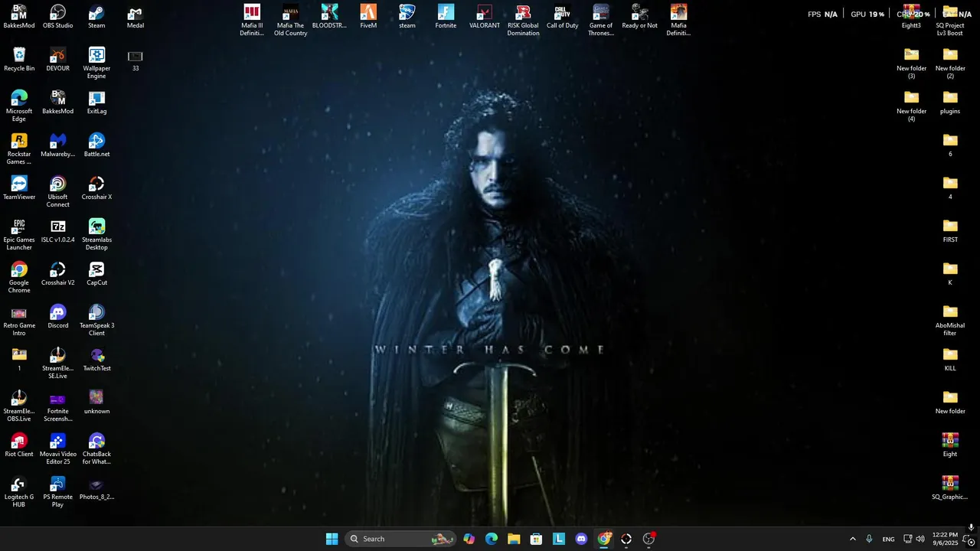Select the ExitLag desktop icon
The image size is (980, 551).
pyautogui.click(x=96, y=103)
